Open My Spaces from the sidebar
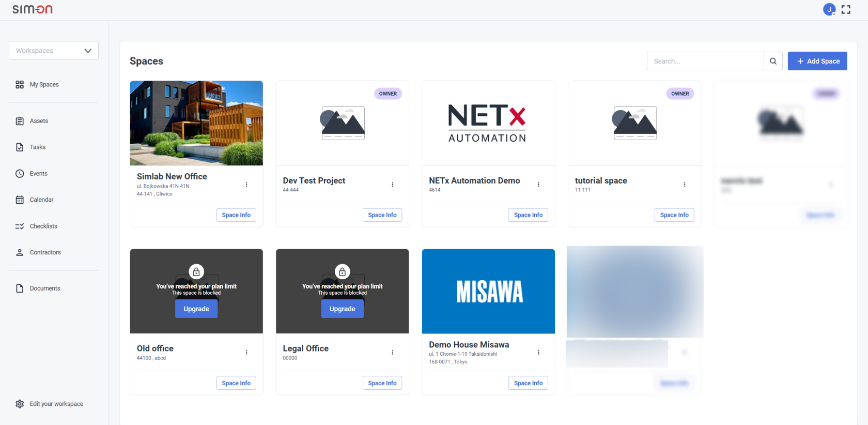The width and height of the screenshot is (868, 425). click(44, 85)
